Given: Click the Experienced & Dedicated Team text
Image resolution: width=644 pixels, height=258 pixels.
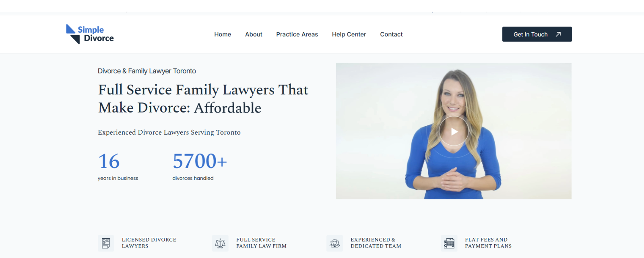Looking at the screenshot, I should tap(376, 243).
